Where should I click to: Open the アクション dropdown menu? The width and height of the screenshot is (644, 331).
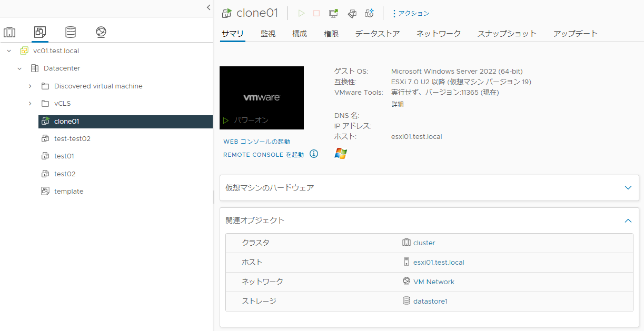click(x=411, y=13)
